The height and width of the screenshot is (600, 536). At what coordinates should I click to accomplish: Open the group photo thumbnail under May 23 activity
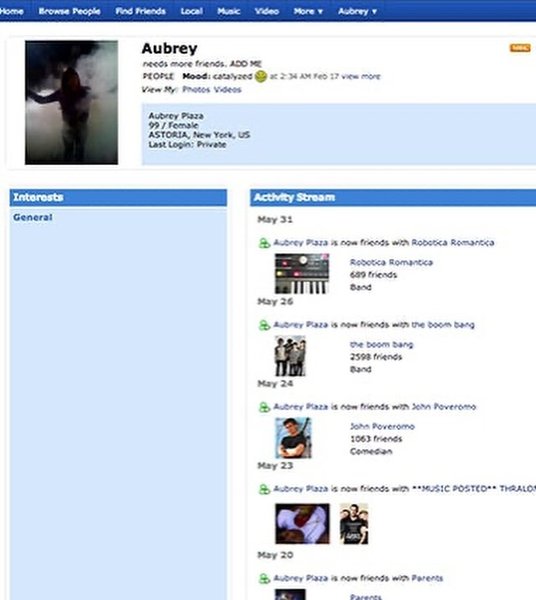coord(354,524)
